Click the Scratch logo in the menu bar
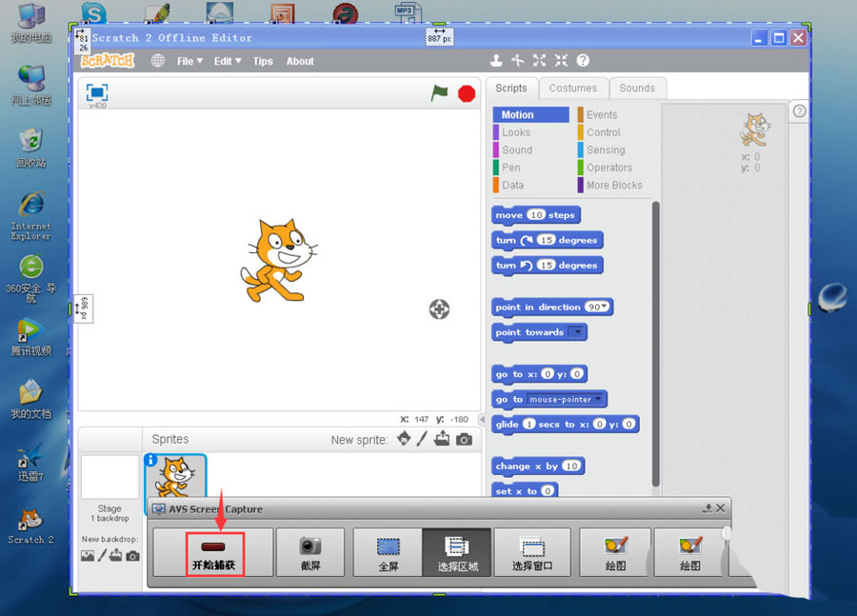This screenshot has height=616, width=857. pyautogui.click(x=108, y=60)
